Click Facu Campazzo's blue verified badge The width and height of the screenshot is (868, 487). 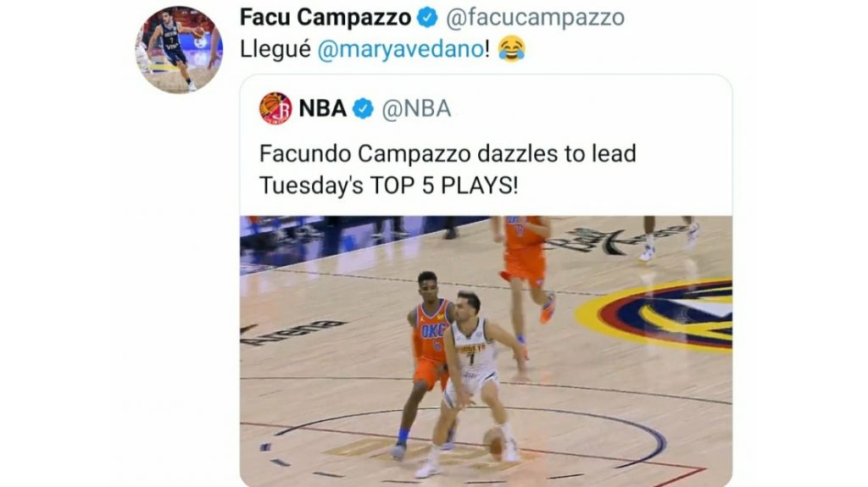click(x=428, y=17)
